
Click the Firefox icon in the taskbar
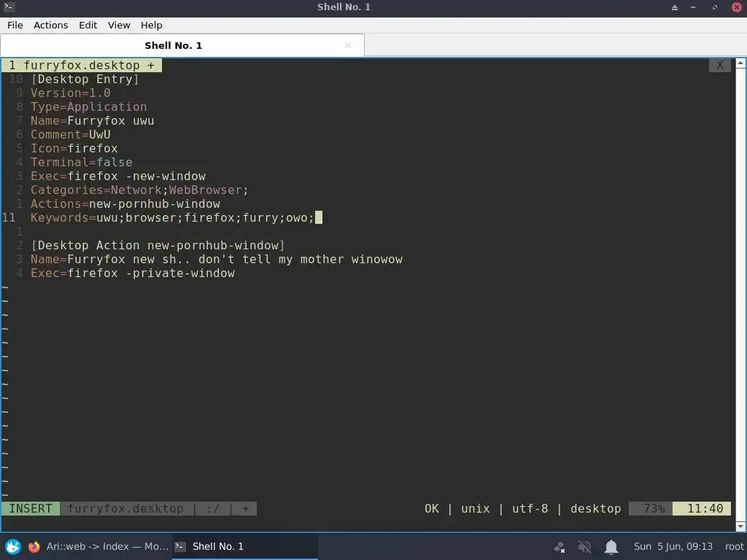click(34, 546)
